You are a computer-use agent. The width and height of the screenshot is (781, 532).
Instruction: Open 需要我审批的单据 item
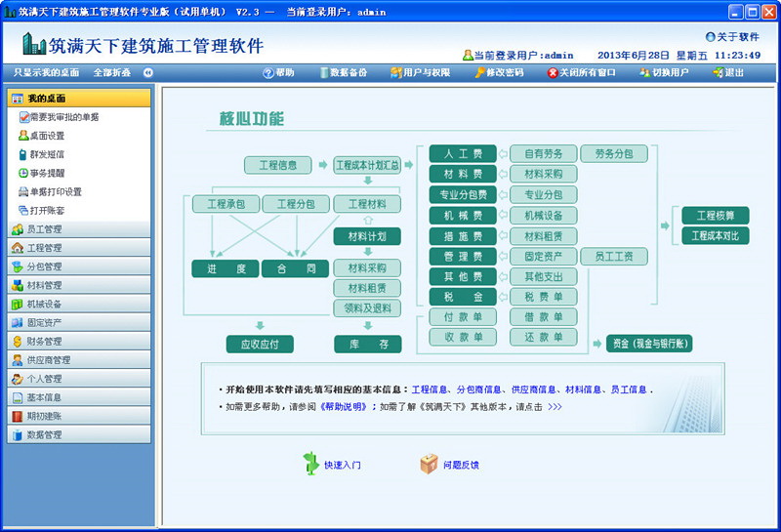[x=59, y=117]
